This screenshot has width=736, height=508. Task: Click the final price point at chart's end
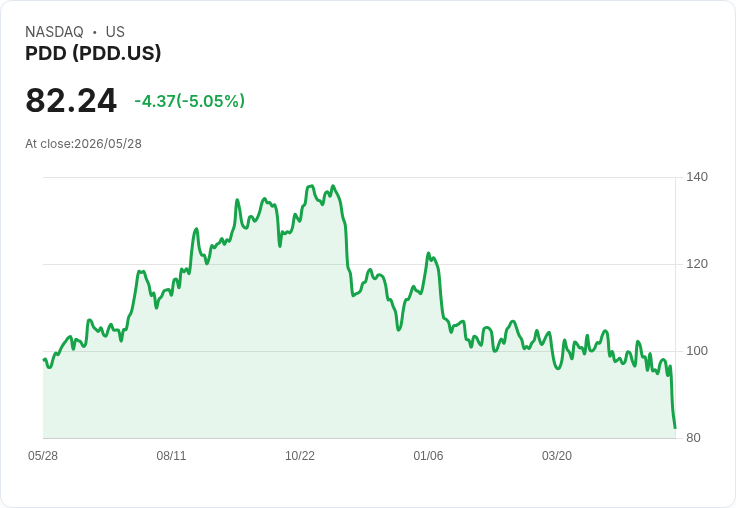tap(675, 428)
